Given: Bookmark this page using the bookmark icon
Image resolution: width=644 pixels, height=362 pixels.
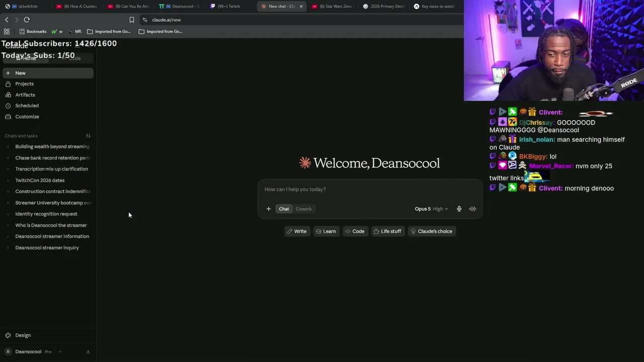Looking at the screenshot, I should tap(131, 20).
